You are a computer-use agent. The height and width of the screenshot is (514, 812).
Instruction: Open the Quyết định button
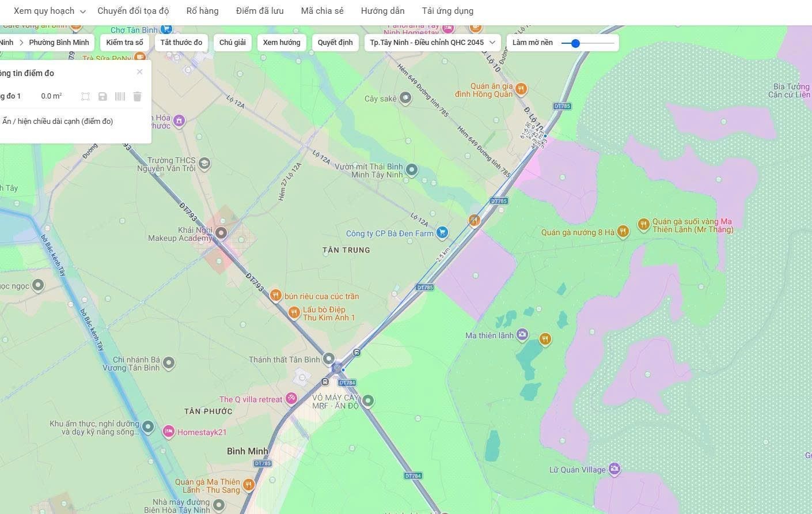pyautogui.click(x=335, y=43)
